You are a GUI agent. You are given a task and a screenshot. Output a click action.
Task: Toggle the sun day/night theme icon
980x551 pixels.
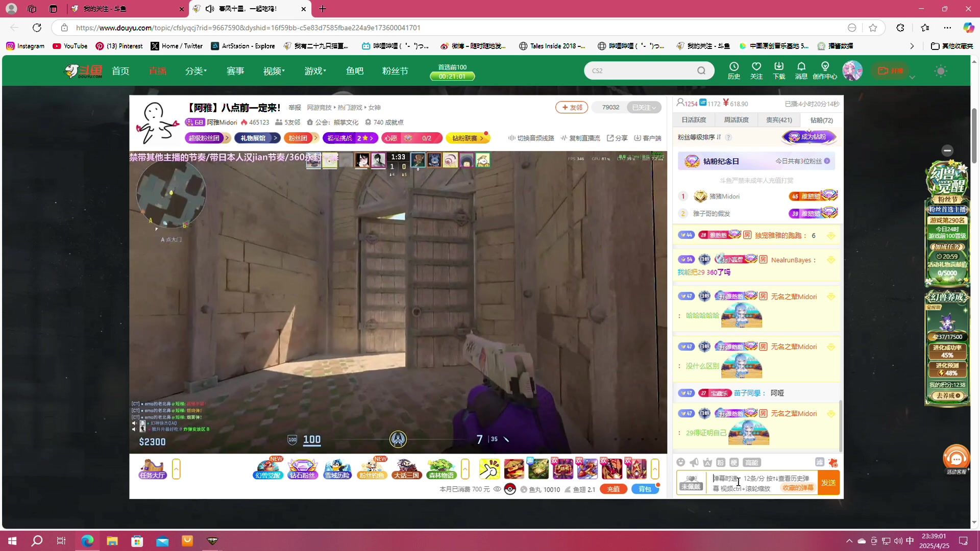[941, 71]
